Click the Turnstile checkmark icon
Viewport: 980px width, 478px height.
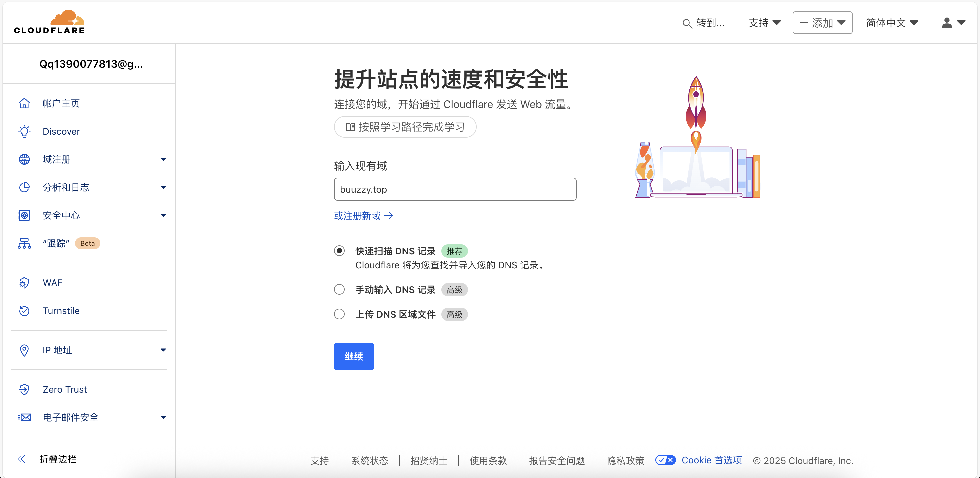coord(24,311)
